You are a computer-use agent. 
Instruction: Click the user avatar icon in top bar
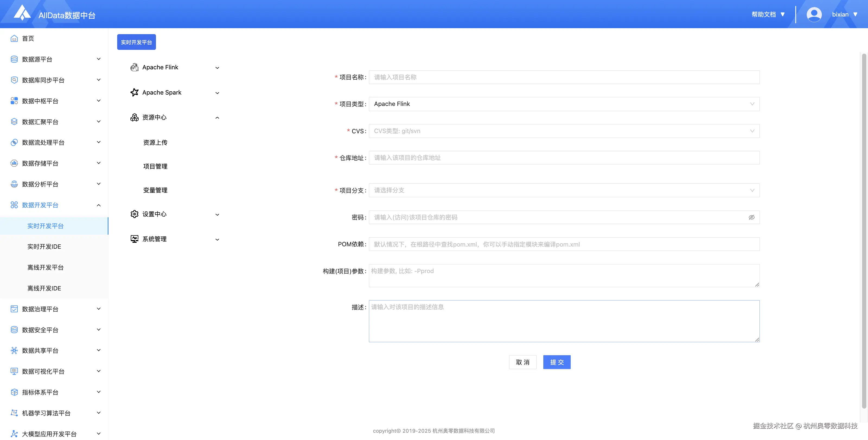(x=814, y=14)
